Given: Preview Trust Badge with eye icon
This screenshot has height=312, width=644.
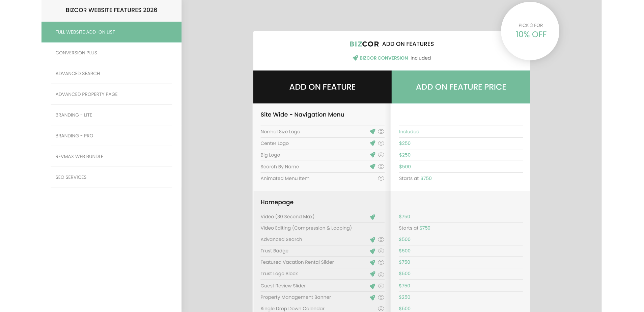Looking at the screenshot, I should [381, 251].
